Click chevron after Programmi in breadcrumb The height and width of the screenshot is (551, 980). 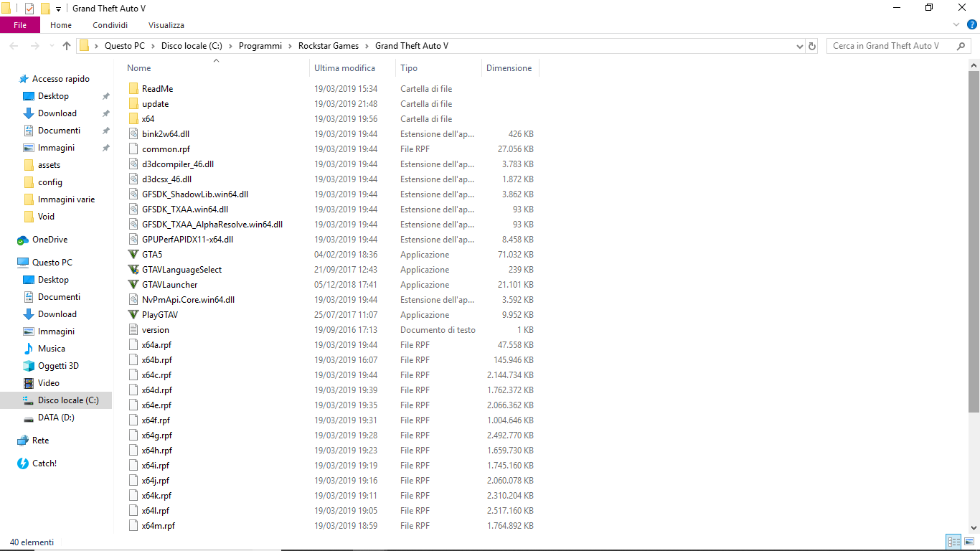pos(291,46)
